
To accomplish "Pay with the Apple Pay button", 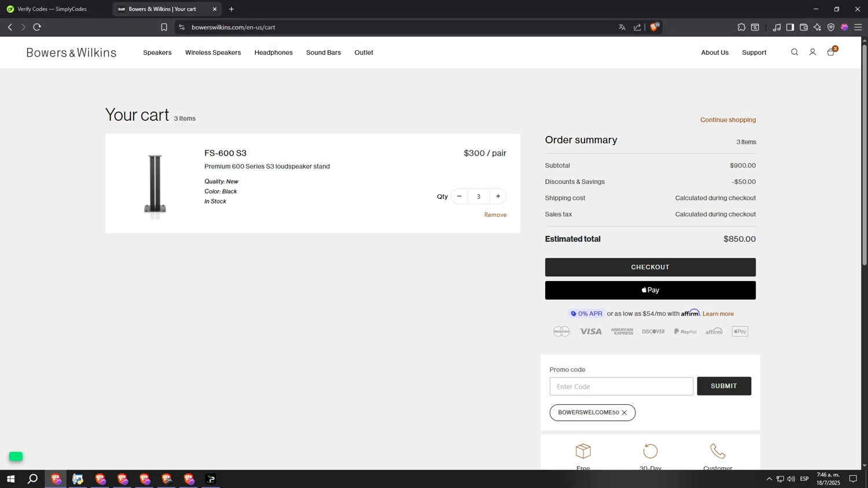I will point(650,290).
